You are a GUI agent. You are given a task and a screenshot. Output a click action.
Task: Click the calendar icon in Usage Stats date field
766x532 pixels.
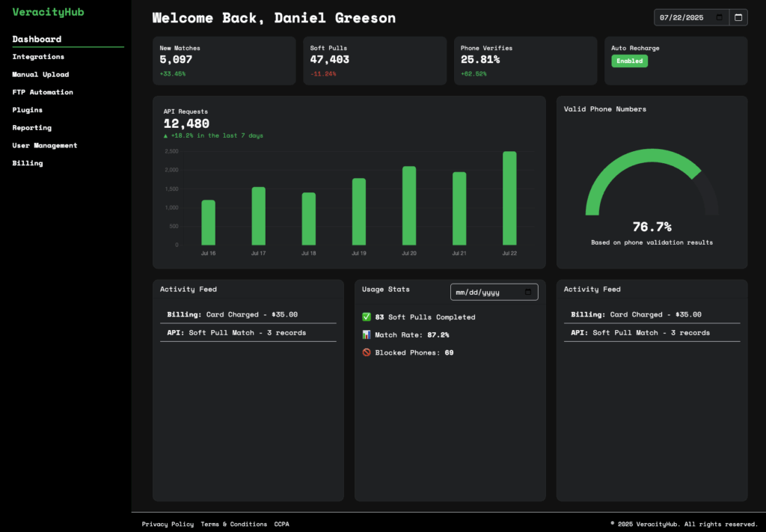point(528,292)
